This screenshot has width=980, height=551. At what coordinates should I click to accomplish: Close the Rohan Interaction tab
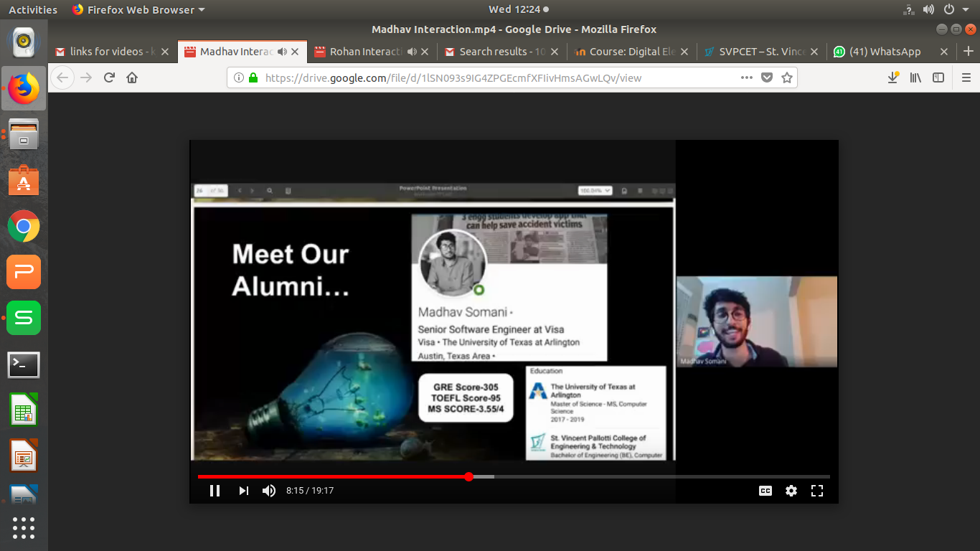point(425,52)
